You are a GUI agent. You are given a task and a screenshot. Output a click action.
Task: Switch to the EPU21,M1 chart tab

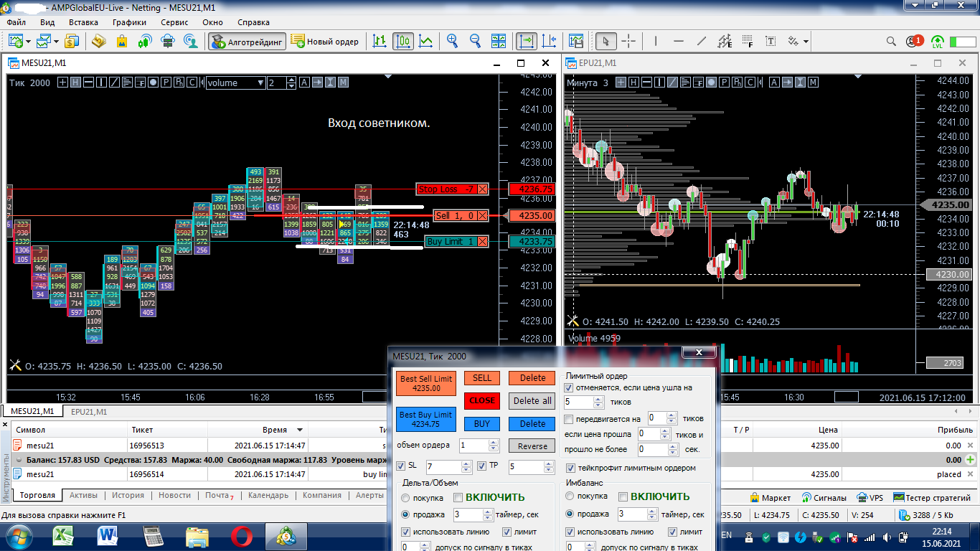[89, 412]
